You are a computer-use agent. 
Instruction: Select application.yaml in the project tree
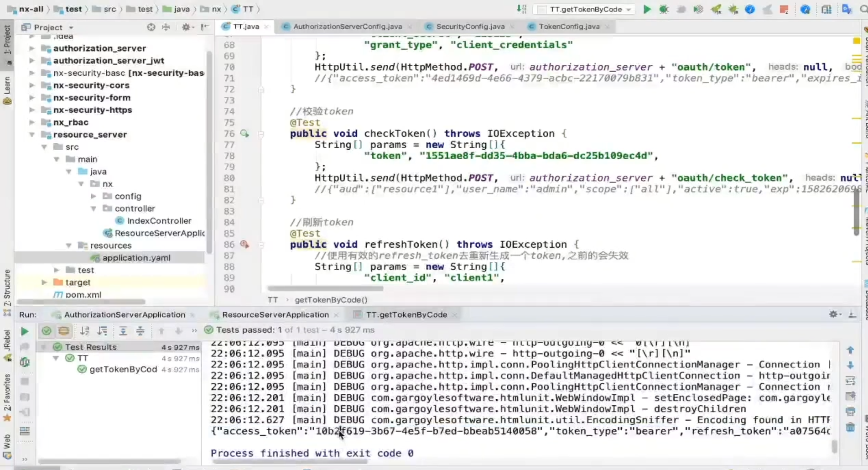coord(136,257)
